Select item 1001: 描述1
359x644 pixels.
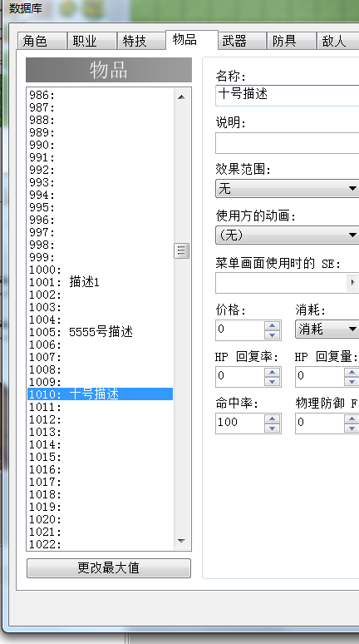(x=100, y=282)
